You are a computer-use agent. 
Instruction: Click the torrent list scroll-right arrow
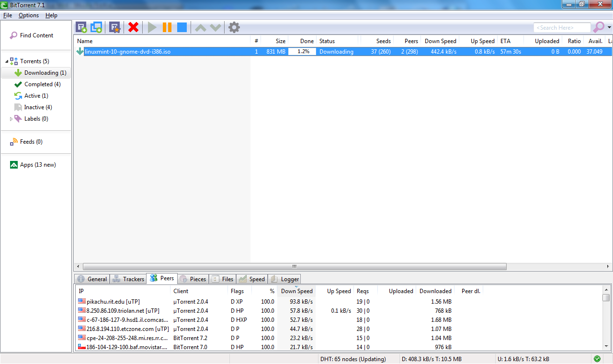pyautogui.click(x=608, y=267)
